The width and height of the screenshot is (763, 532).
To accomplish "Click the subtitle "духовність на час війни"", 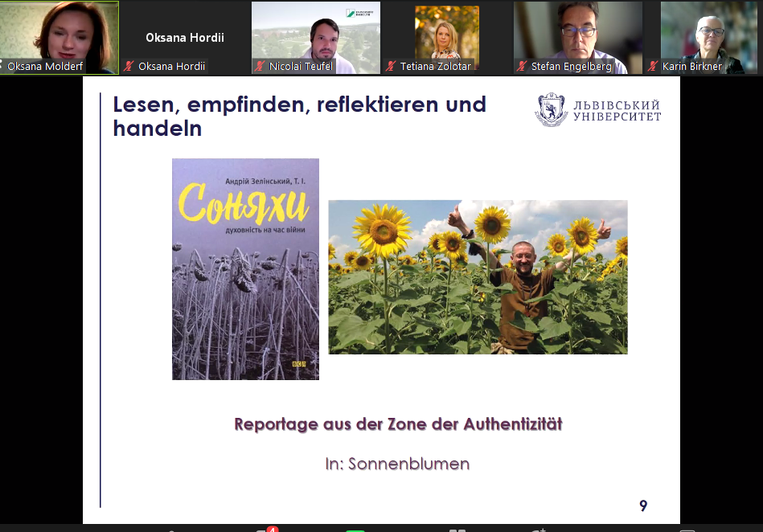I will pos(265,230).
